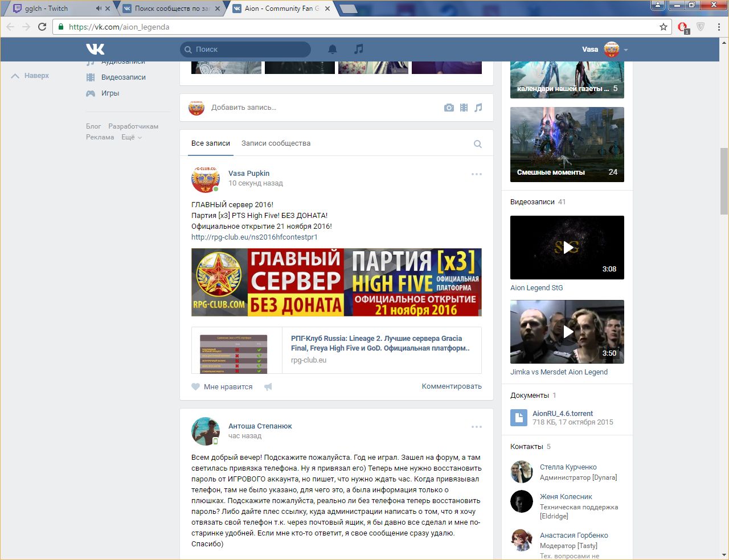Expand Ещё footer menu
Viewport: 729px width, 560px height.
132,137
